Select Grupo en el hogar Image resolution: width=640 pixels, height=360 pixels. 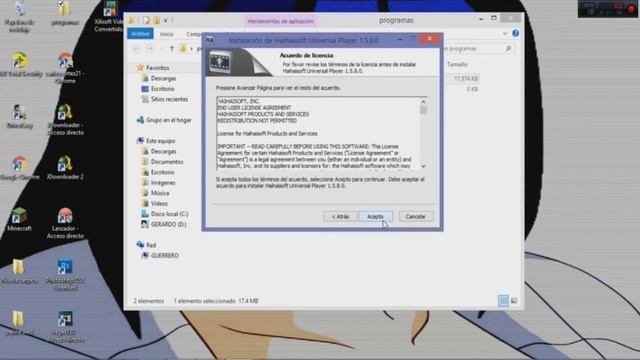click(169, 120)
